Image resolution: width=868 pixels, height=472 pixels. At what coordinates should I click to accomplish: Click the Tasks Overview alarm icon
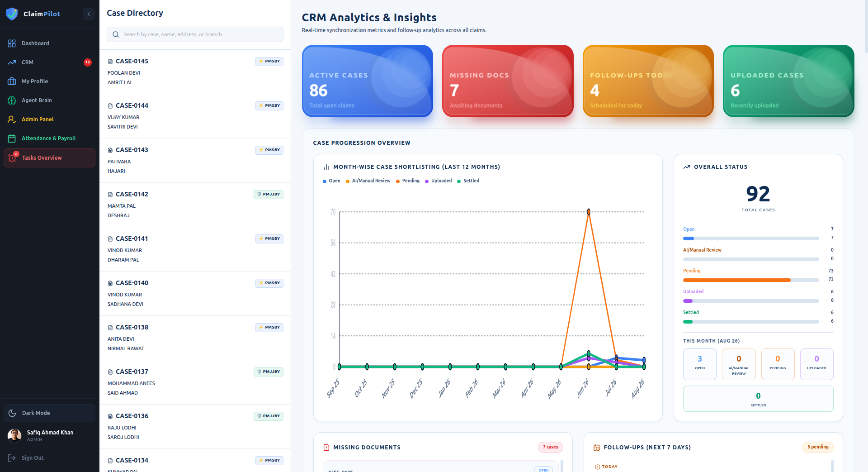(x=12, y=158)
